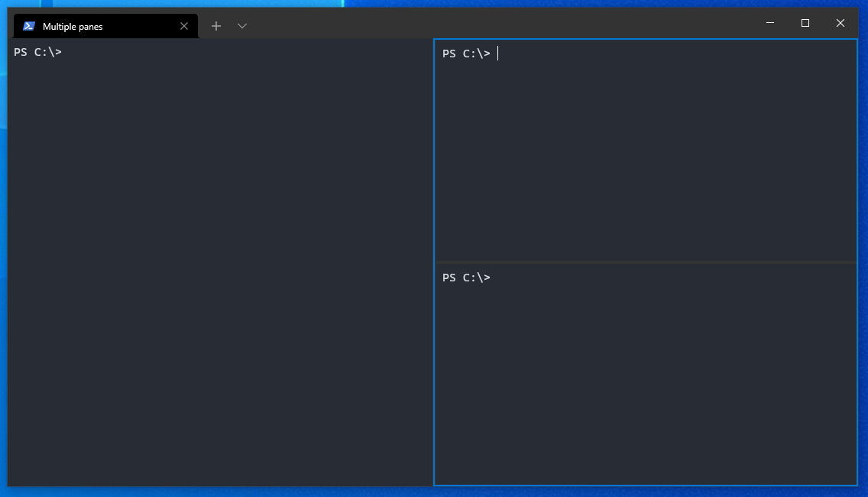The image size is (868, 497).
Task: Click the chevron icon next to the plus
Action: [x=241, y=25]
